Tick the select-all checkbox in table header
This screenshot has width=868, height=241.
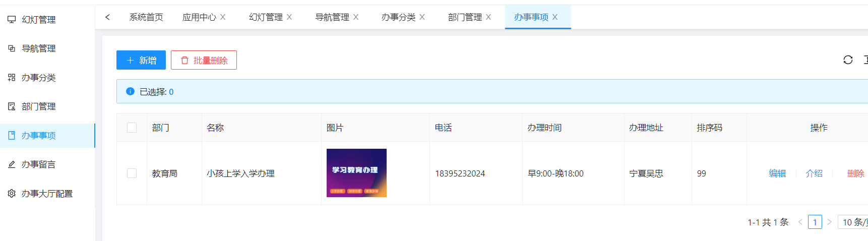(x=132, y=128)
